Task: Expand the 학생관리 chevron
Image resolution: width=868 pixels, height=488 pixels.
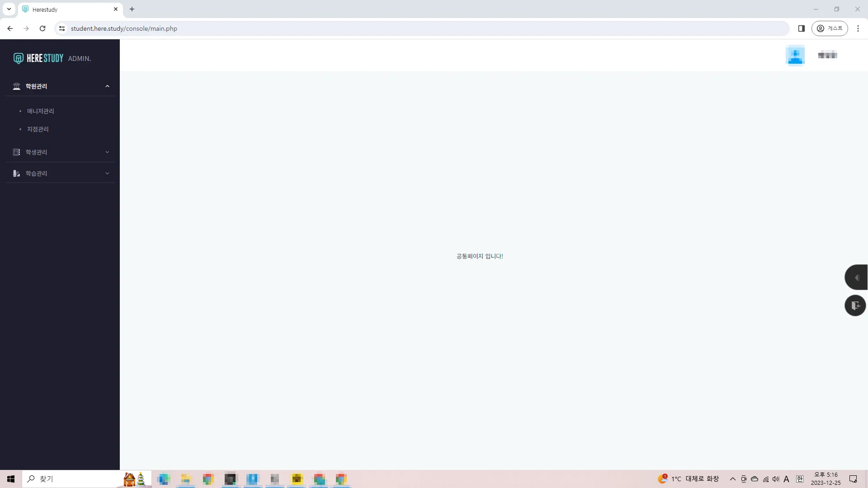Action: 107,152
